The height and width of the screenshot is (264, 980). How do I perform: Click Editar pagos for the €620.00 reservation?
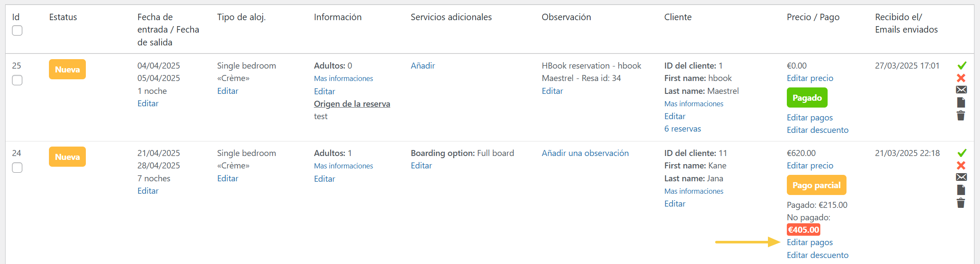click(x=810, y=242)
